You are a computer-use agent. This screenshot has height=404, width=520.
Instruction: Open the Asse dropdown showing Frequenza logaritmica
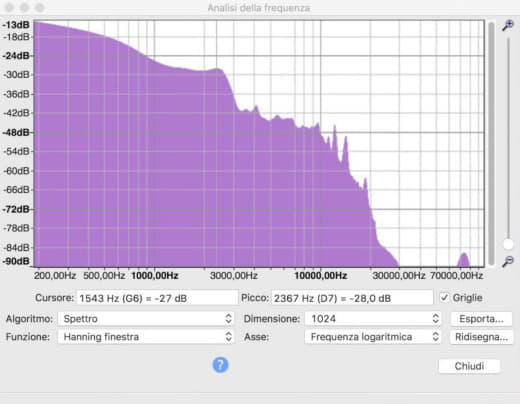[373, 337]
